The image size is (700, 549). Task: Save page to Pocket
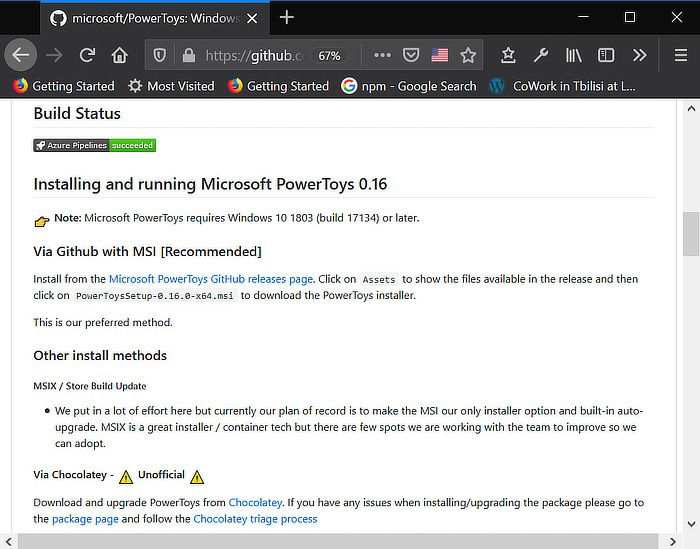411,55
